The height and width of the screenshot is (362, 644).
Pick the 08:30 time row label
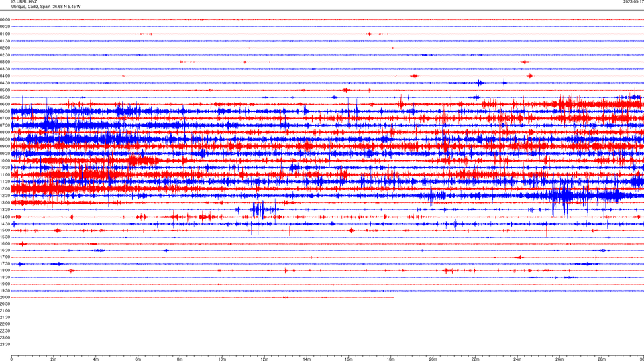point(5,139)
